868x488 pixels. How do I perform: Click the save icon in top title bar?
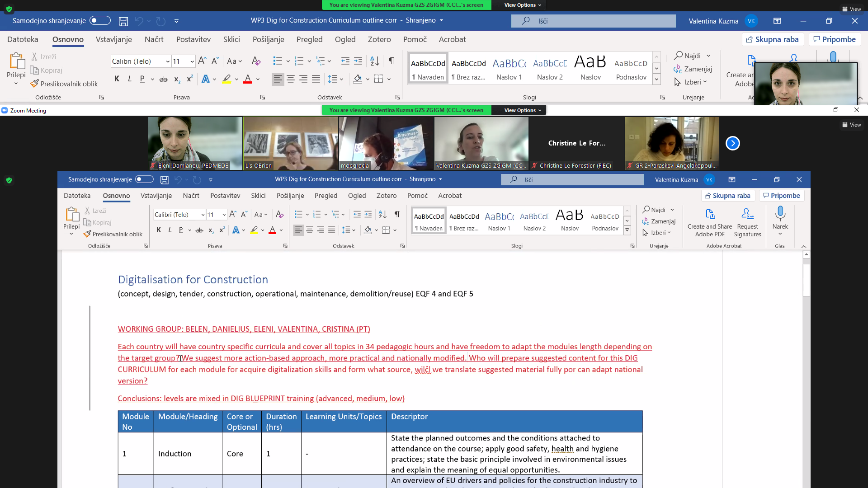point(123,21)
